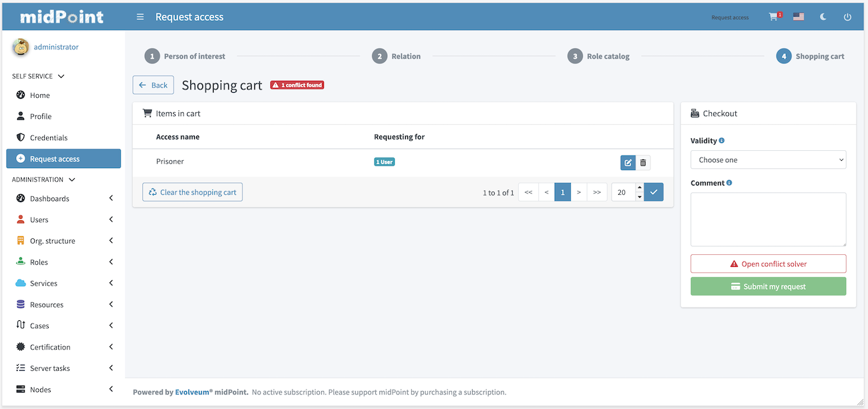Screen dimensions: 868x409
Task: Click Open conflict solver button
Action: click(768, 264)
